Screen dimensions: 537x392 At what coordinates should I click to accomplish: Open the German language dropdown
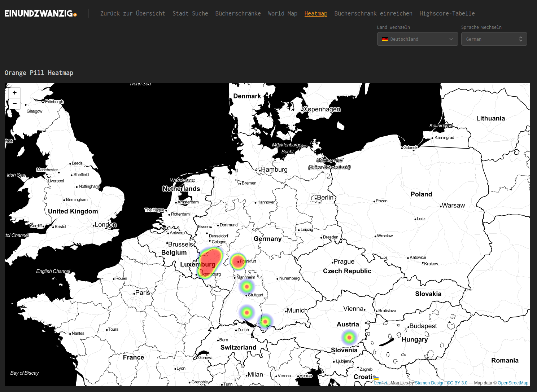(x=494, y=39)
